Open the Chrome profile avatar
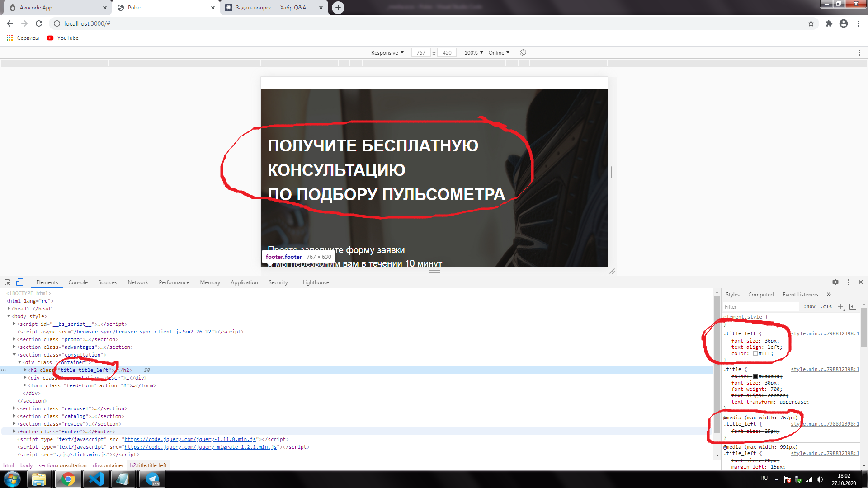This screenshot has width=868, height=488. pyautogui.click(x=844, y=23)
